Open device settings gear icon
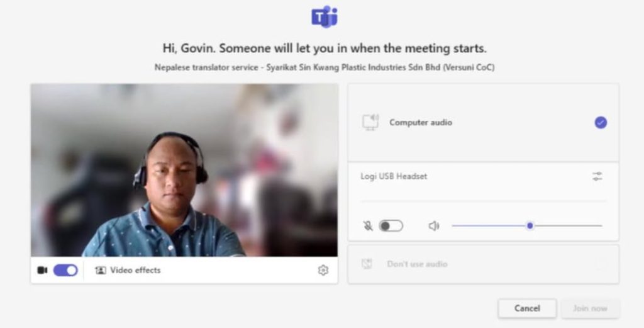Image resolution: width=644 pixels, height=328 pixels. 323,270
